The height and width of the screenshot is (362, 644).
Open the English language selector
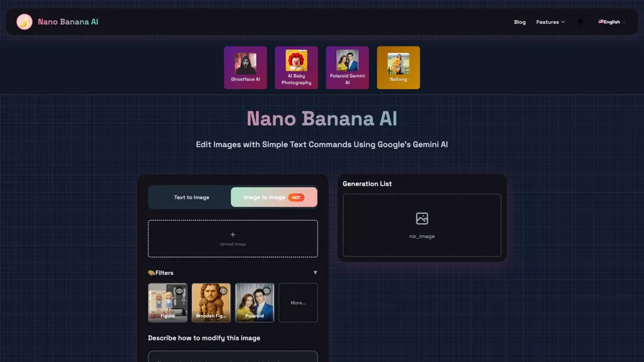click(x=611, y=22)
